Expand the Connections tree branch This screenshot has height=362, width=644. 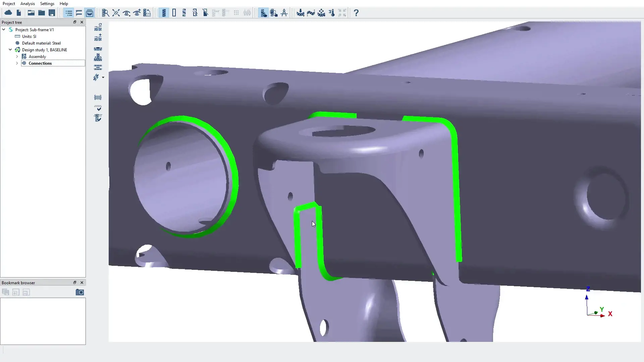pyautogui.click(x=17, y=63)
